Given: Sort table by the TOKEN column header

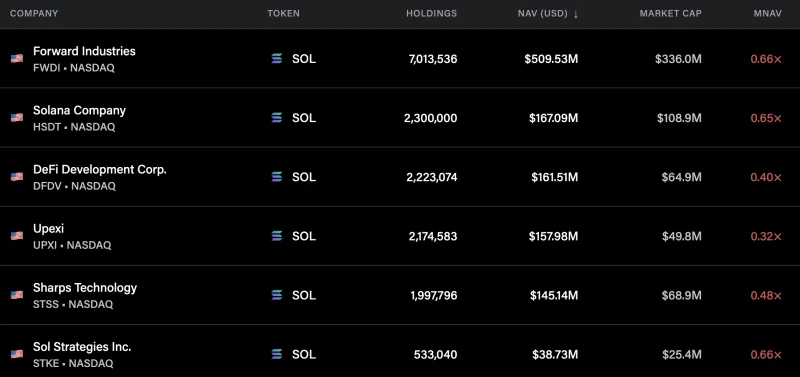Looking at the screenshot, I should [284, 14].
